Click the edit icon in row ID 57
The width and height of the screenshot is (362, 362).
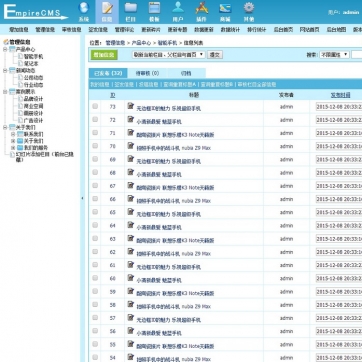click(131, 318)
